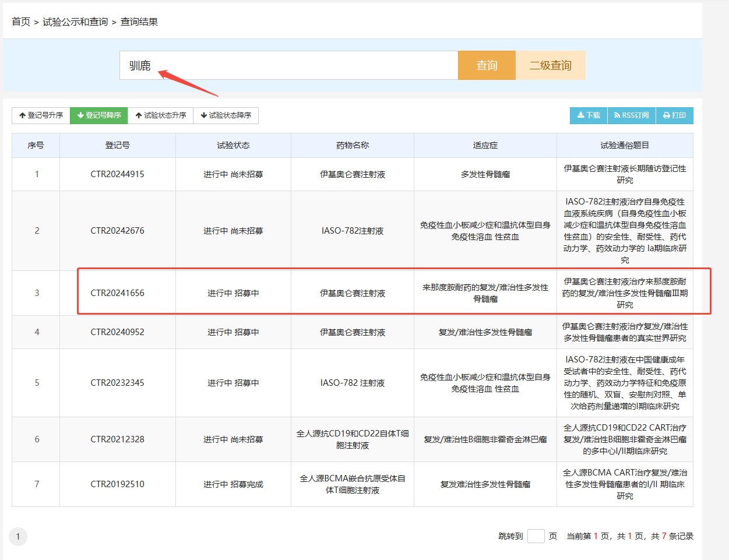Open trial record CTR20241656

(x=117, y=293)
